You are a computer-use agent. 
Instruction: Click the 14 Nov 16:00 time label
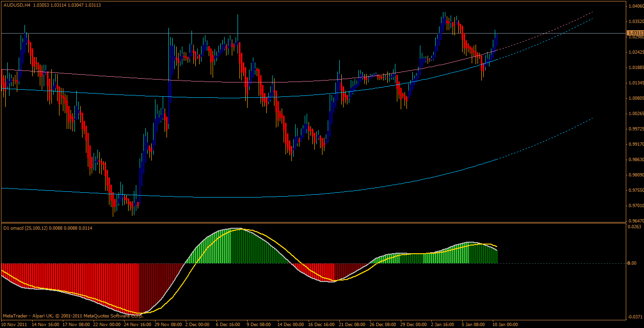tap(45, 325)
